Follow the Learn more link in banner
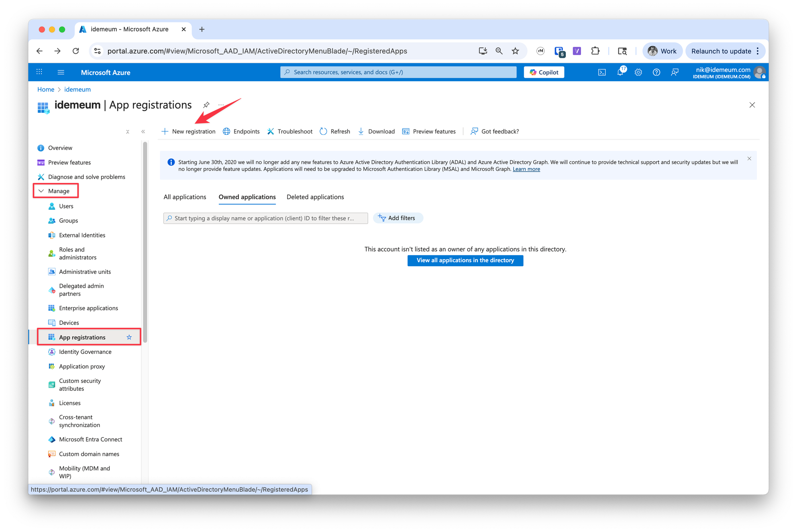 tap(526, 169)
